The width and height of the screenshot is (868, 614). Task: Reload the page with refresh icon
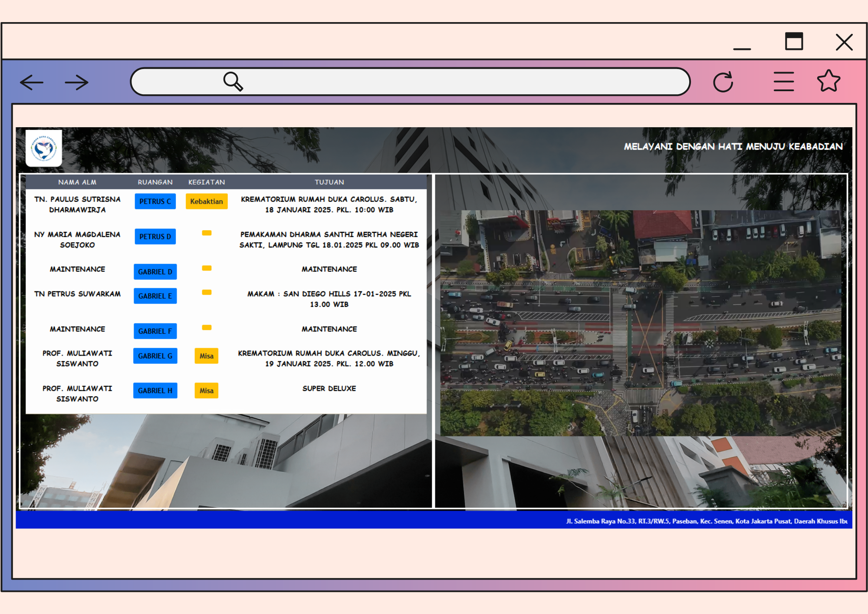(723, 82)
